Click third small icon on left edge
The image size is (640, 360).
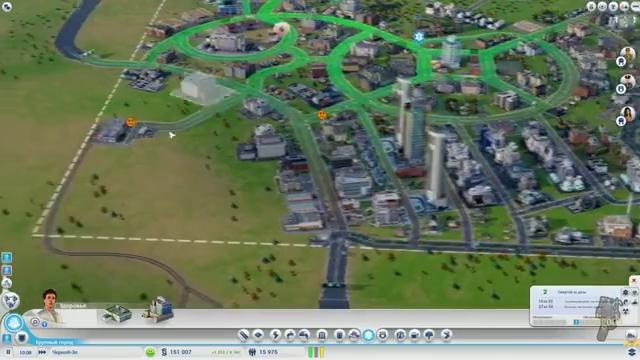click(x=7, y=283)
